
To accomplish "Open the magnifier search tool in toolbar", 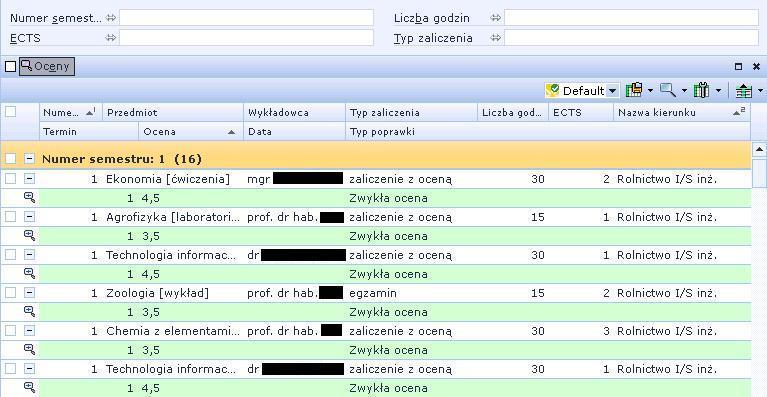I will (668, 90).
